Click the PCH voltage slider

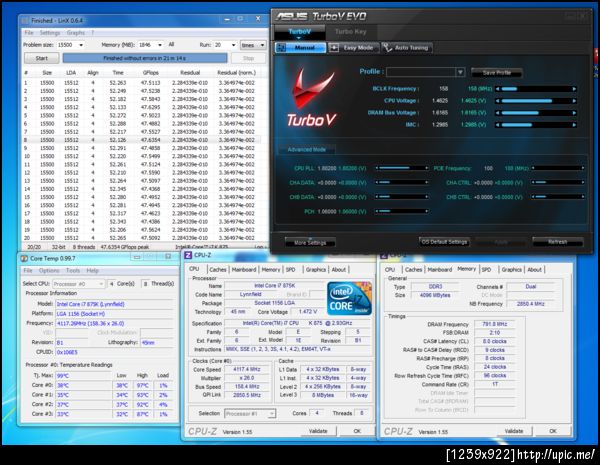401,211
